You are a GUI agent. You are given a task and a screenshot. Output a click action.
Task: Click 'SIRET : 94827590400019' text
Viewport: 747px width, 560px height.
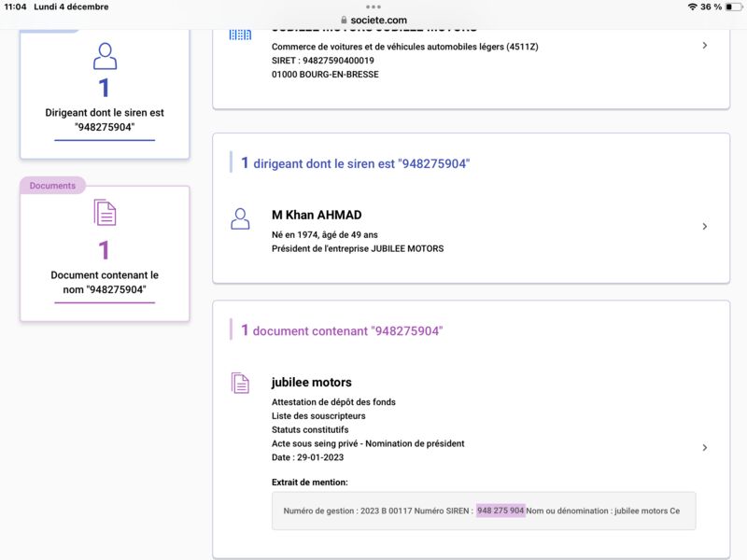[323, 61]
